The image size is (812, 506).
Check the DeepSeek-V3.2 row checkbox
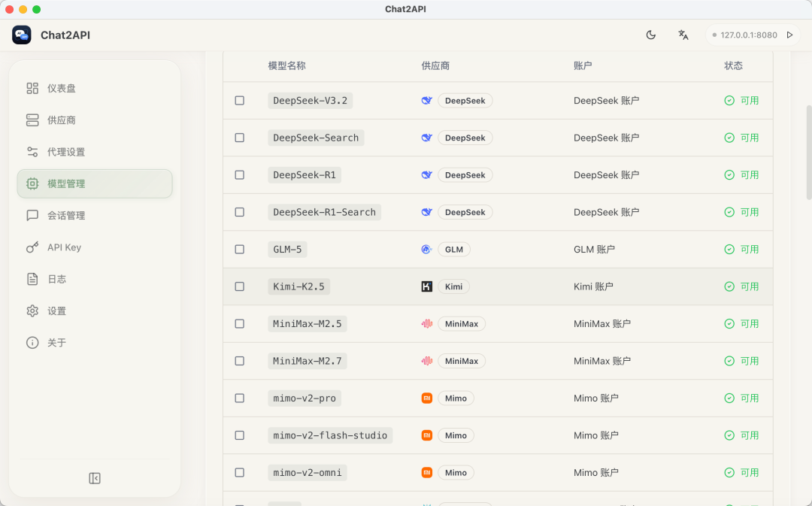pyautogui.click(x=239, y=101)
